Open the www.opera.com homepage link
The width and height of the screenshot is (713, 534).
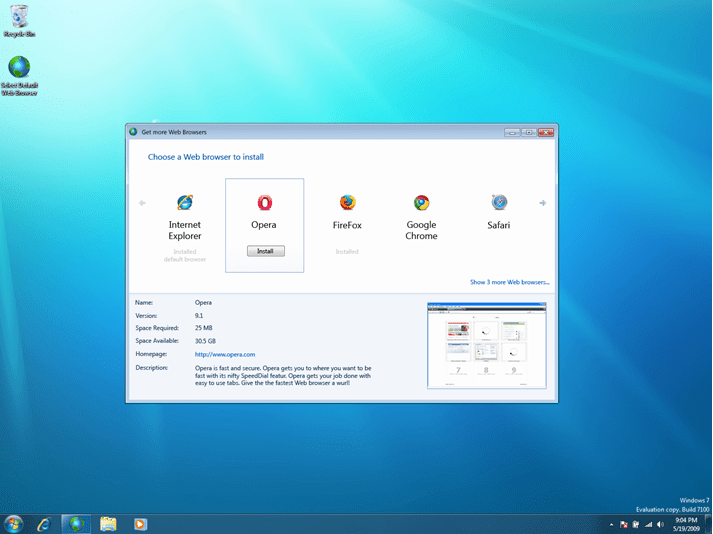pos(225,354)
